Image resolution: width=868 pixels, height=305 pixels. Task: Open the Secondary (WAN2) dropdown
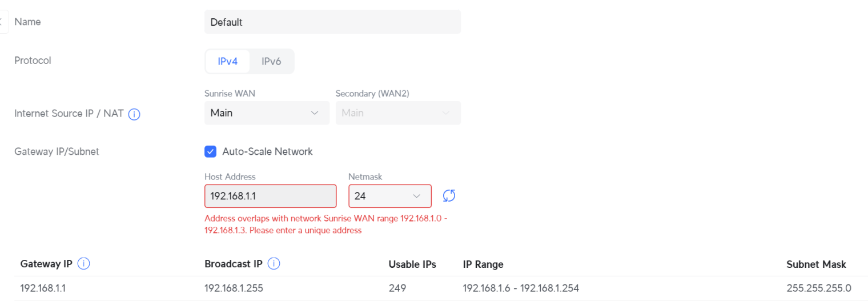[x=397, y=113]
